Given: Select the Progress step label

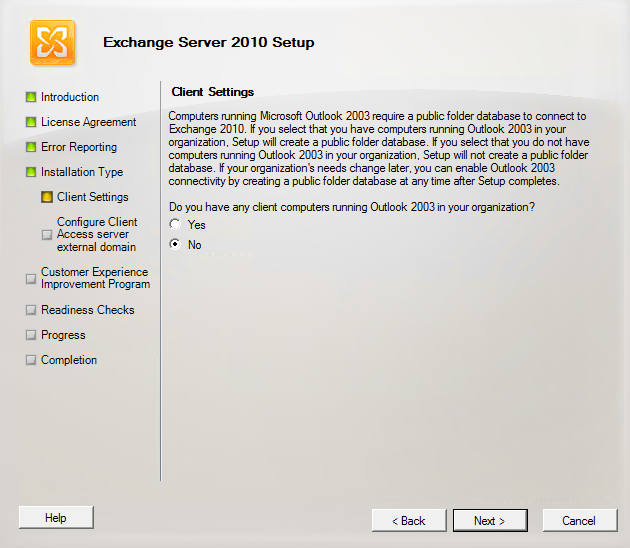Looking at the screenshot, I should (x=63, y=335).
